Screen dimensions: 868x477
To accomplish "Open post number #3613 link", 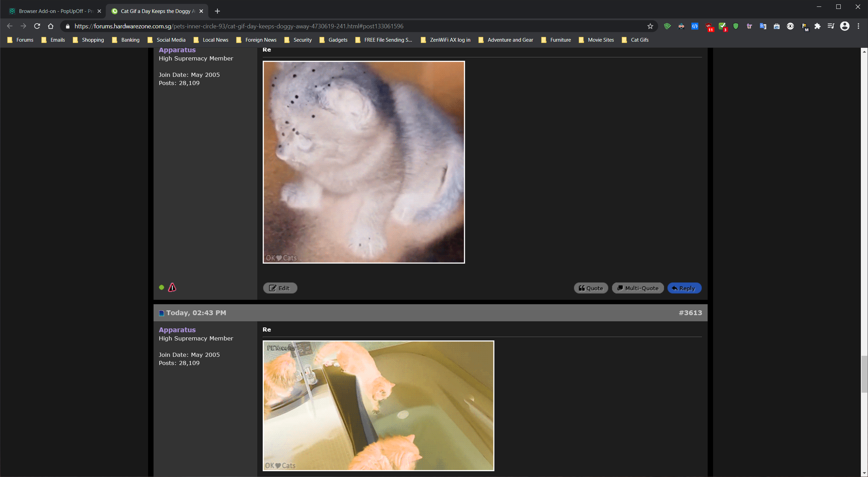I will pyautogui.click(x=690, y=313).
